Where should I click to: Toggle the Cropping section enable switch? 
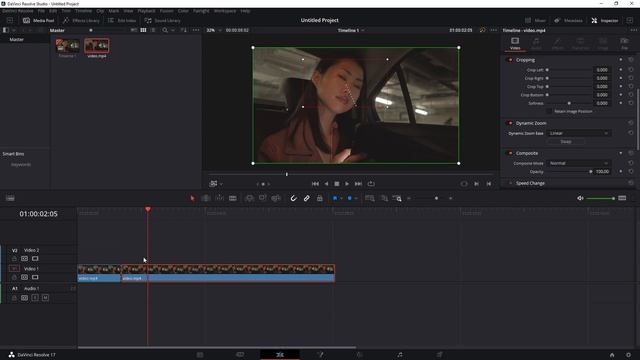point(509,60)
